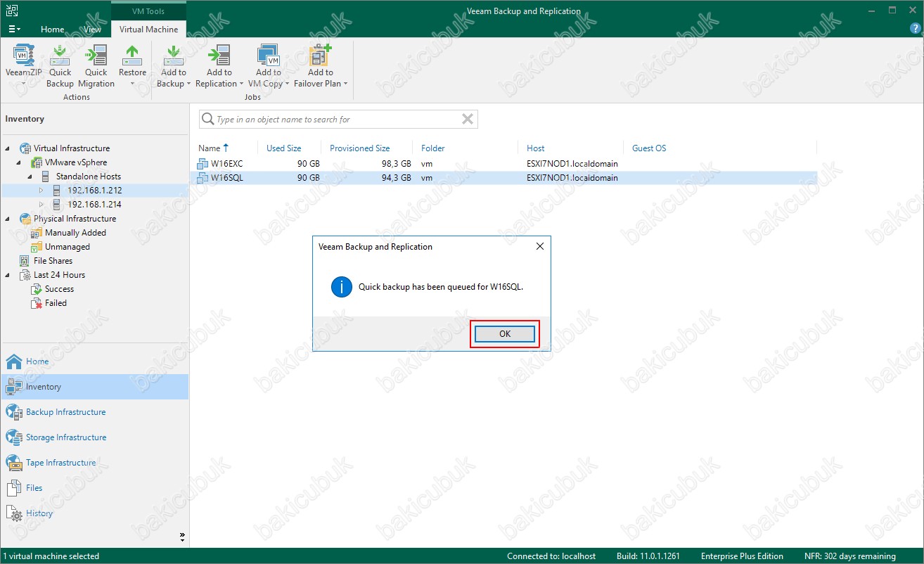Viewport: 924px width, 564px height.
Task: Click Enterprise Plus Edition in status bar
Action: 742,556
